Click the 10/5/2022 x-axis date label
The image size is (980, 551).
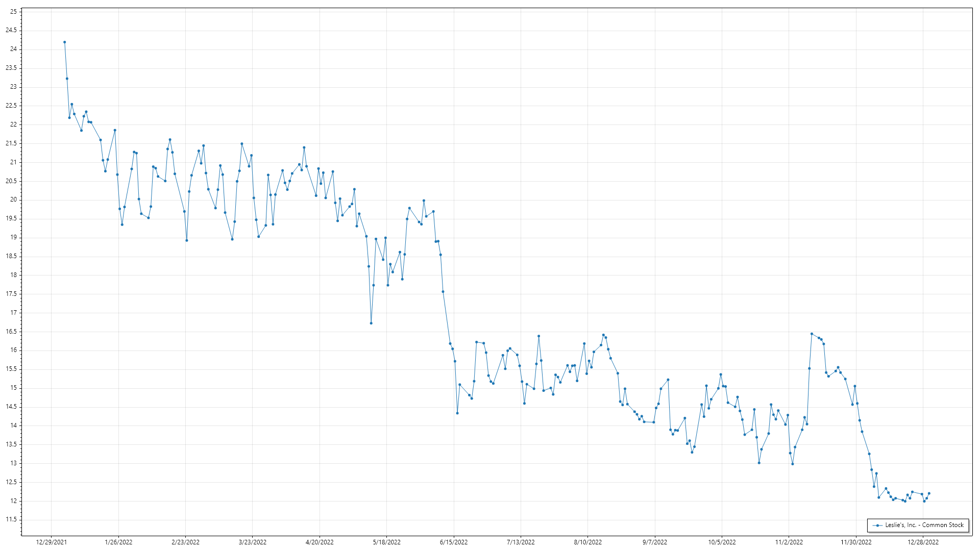722,542
